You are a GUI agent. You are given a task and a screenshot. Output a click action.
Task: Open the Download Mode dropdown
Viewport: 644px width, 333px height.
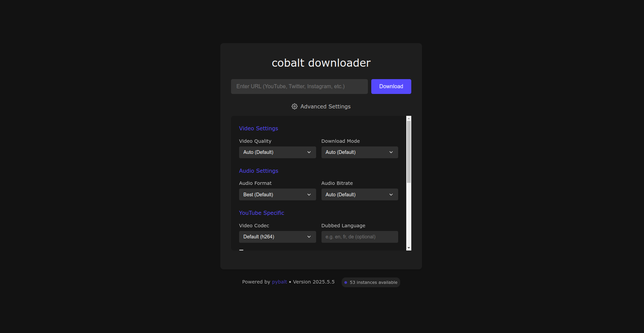360,152
